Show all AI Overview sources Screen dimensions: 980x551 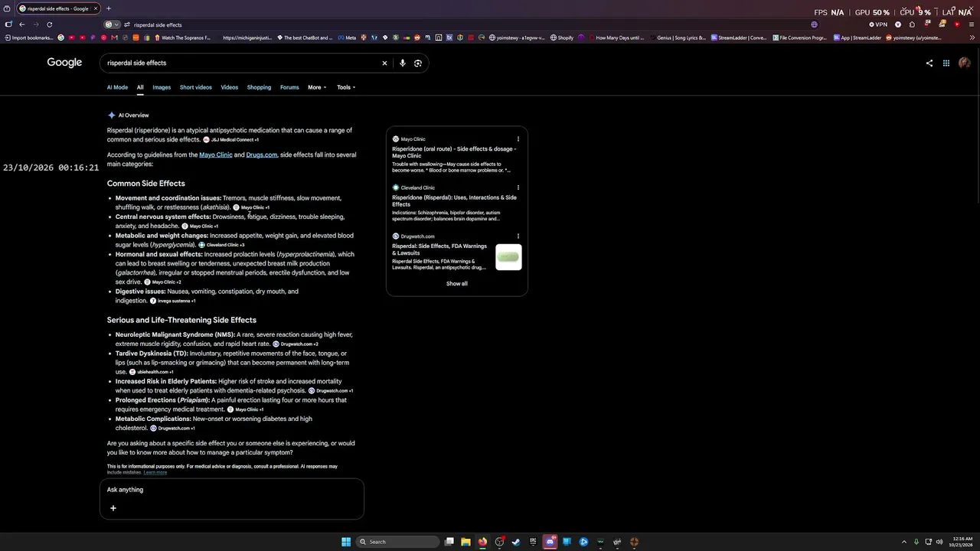[457, 284]
